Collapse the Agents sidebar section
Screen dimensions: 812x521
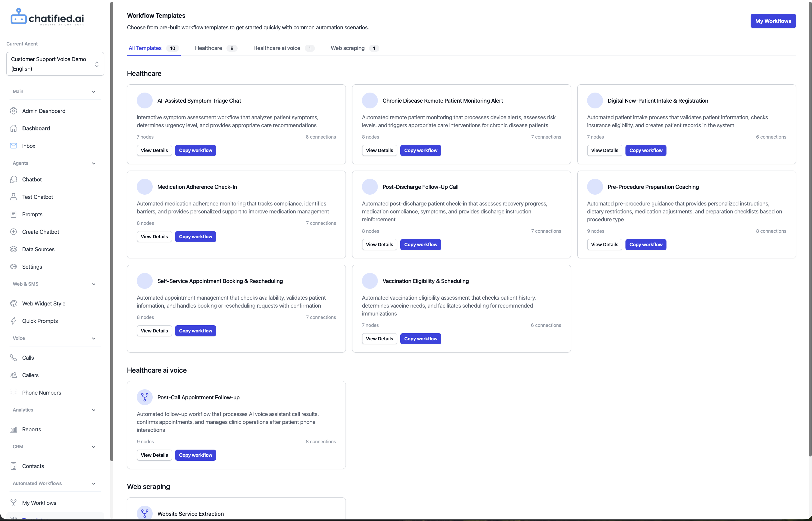[93, 163]
